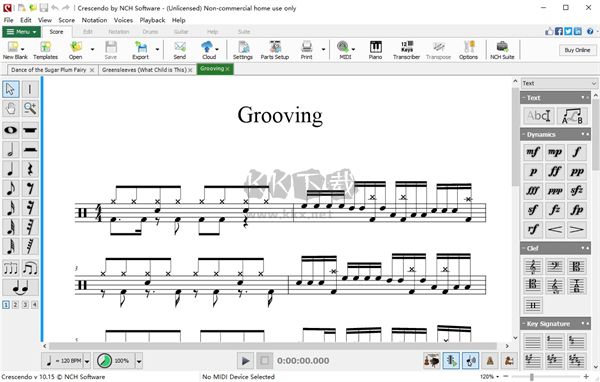600x382 pixels.
Task: Open the Notation menu
Action: pyautogui.click(x=94, y=20)
